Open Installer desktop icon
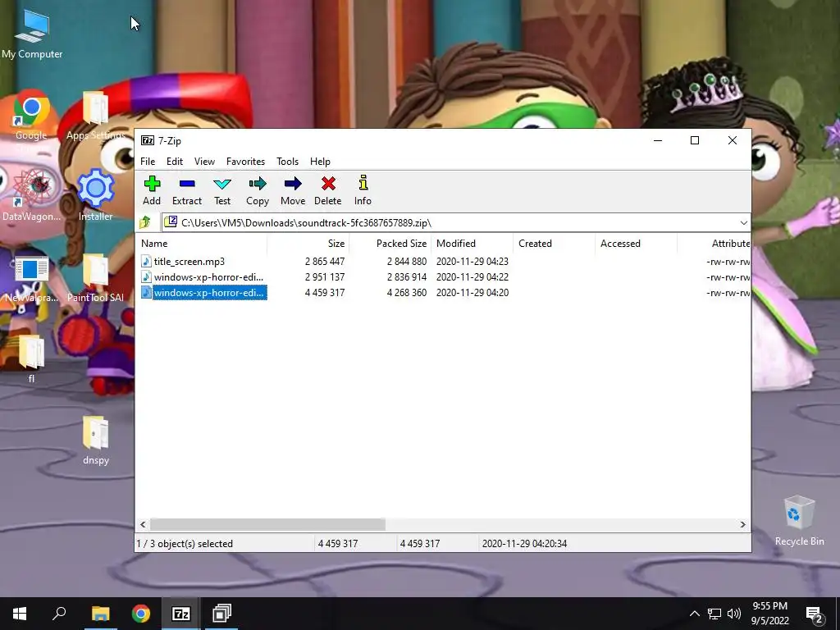840x630 pixels. (96, 195)
